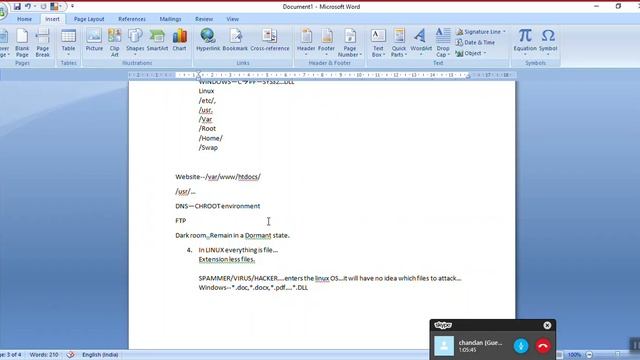Click 'Dark room..Remain in a Dormant state.'
Image resolution: width=640 pixels, height=360 pixels.
pyautogui.click(x=232, y=236)
